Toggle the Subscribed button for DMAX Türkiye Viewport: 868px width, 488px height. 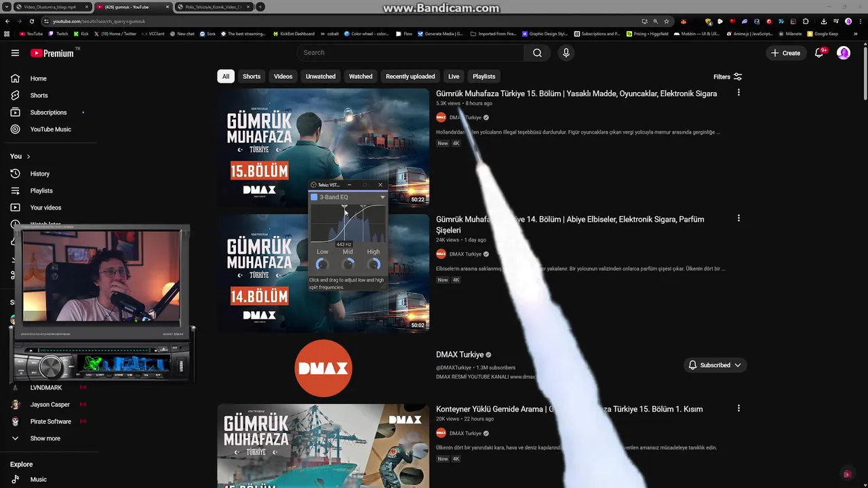pyautogui.click(x=715, y=365)
